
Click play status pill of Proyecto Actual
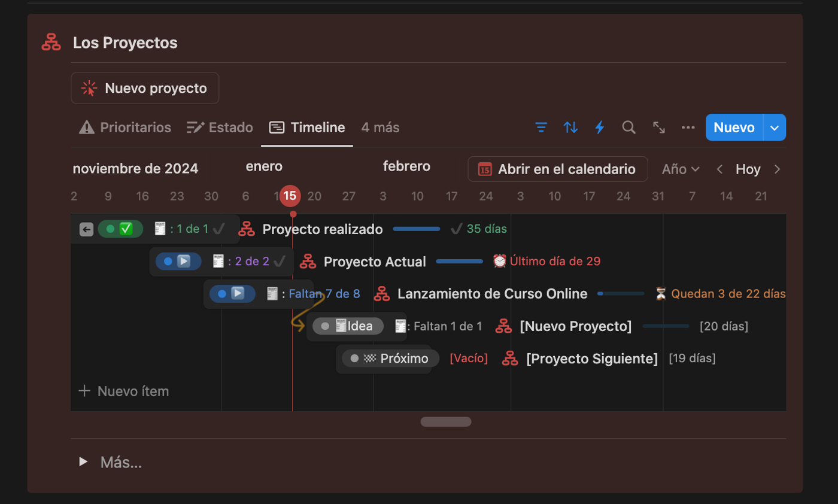point(178,262)
